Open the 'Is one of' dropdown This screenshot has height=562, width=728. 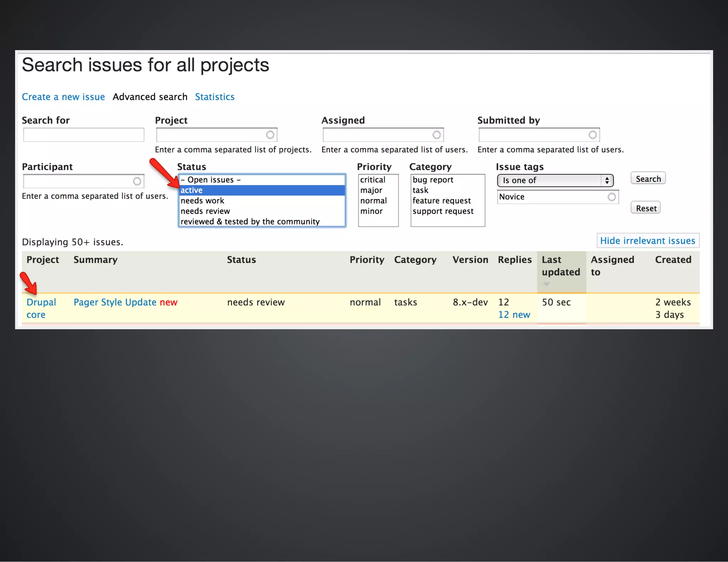pos(555,180)
